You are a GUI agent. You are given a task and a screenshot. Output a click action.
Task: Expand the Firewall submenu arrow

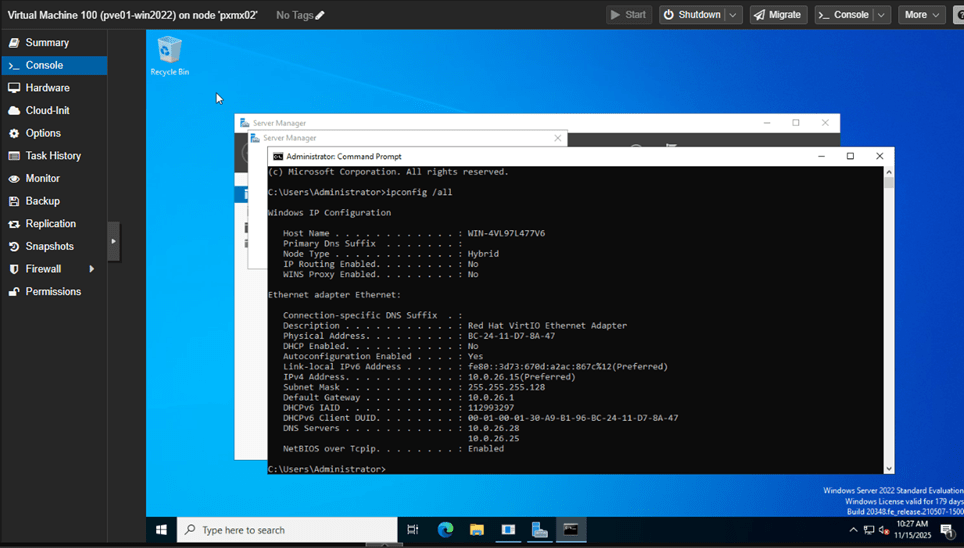pyautogui.click(x=92, y=269)
